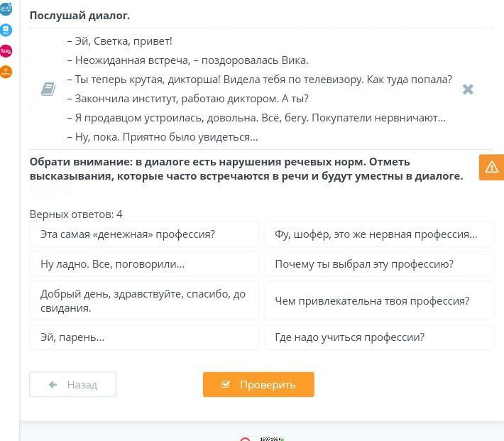Go back with the «Назад» button
The width and height of the screenshot is (504, 441).
coord(73,384)
